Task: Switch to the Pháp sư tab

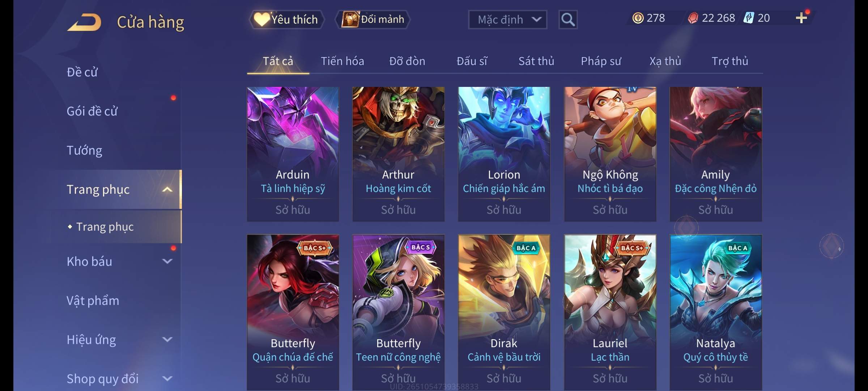Action: 601,61
